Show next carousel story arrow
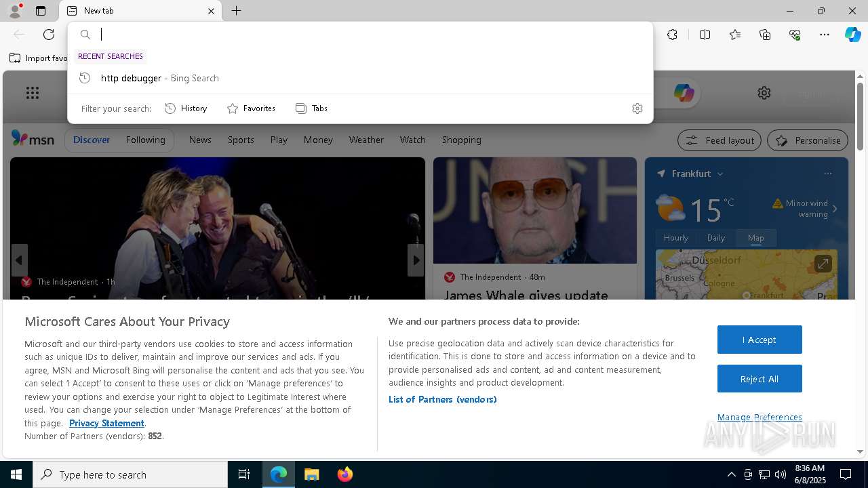 pos(416,260)
